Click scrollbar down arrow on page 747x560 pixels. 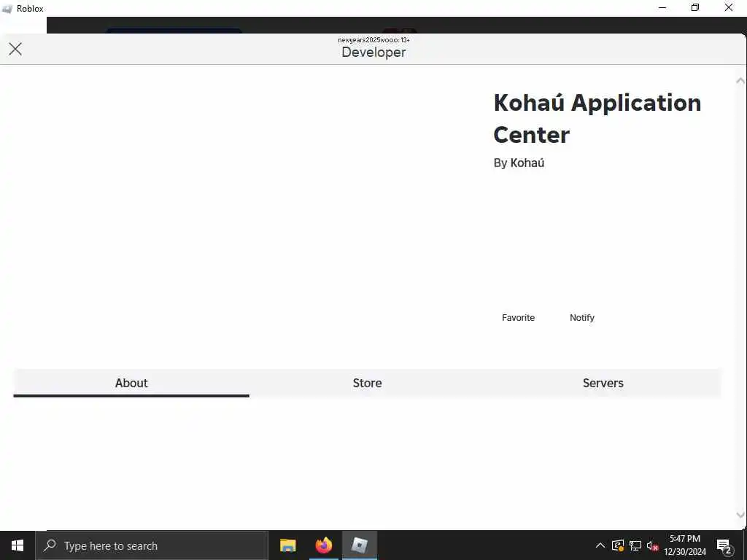pyautogui.click(x=740, y=515)
